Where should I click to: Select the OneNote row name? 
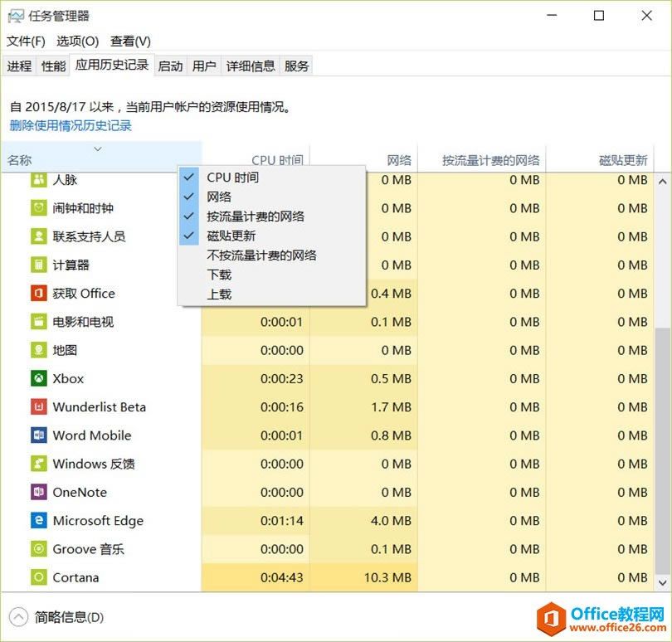point(80,492)
